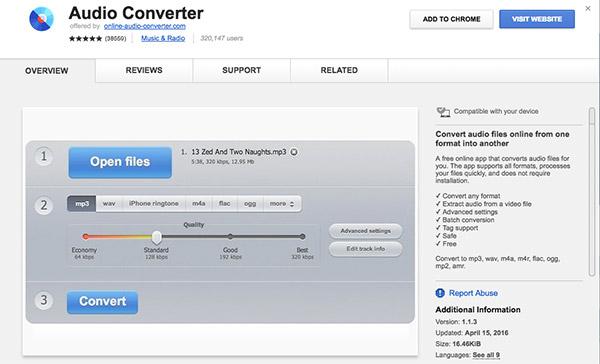Click the Tag support feature line
Image resolution: width=600 pixels, height=364 pixels.
tap(457, 228)
